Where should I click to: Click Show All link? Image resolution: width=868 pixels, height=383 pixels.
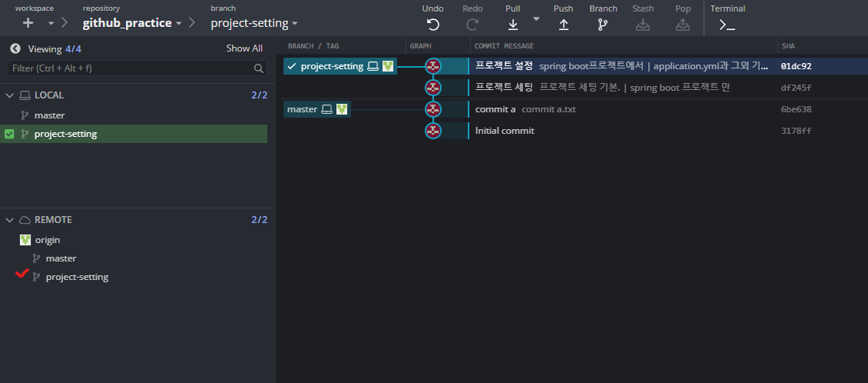pos(244,48)
